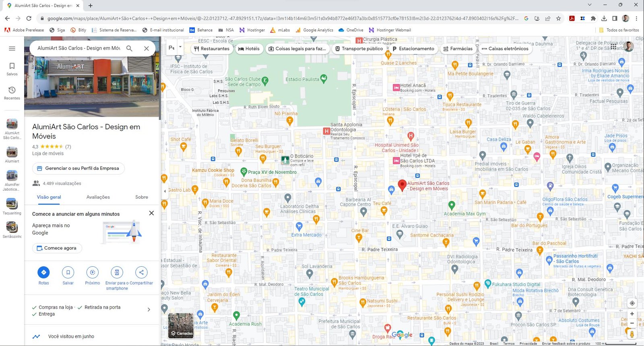Open the Todos os favoritos folder

[619, 30]
